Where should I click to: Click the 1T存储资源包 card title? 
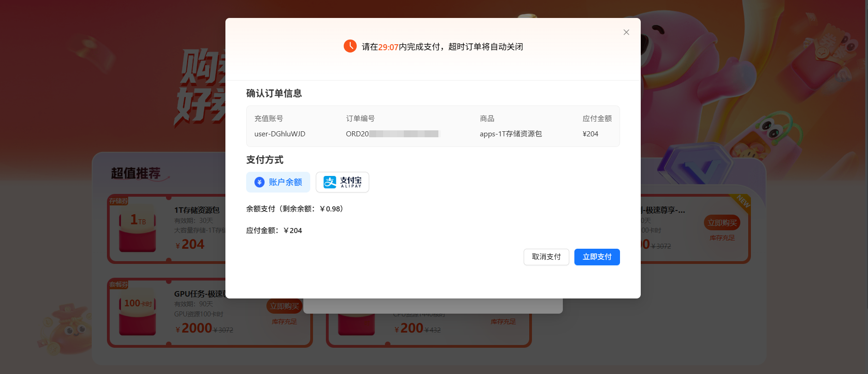(197, 210)
